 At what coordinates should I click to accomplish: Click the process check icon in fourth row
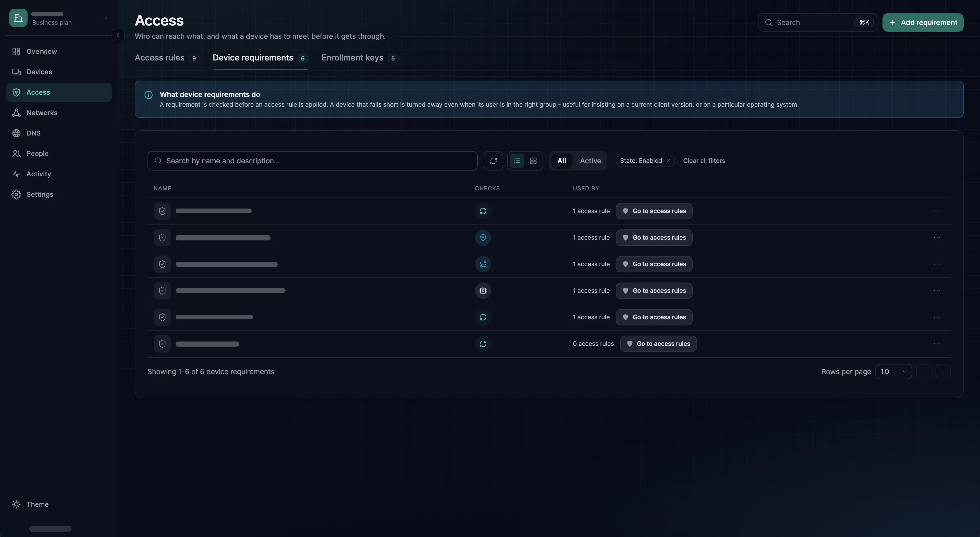coord(483,291)
